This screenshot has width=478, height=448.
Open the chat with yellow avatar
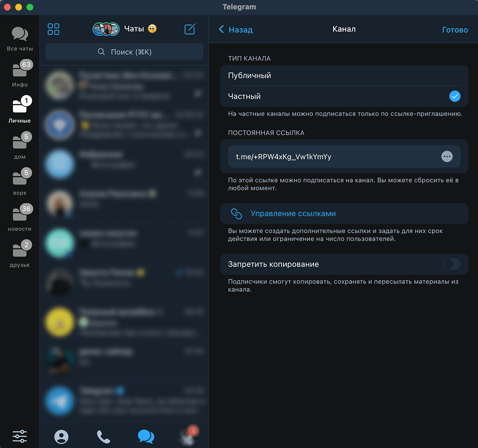pos(124,322)
